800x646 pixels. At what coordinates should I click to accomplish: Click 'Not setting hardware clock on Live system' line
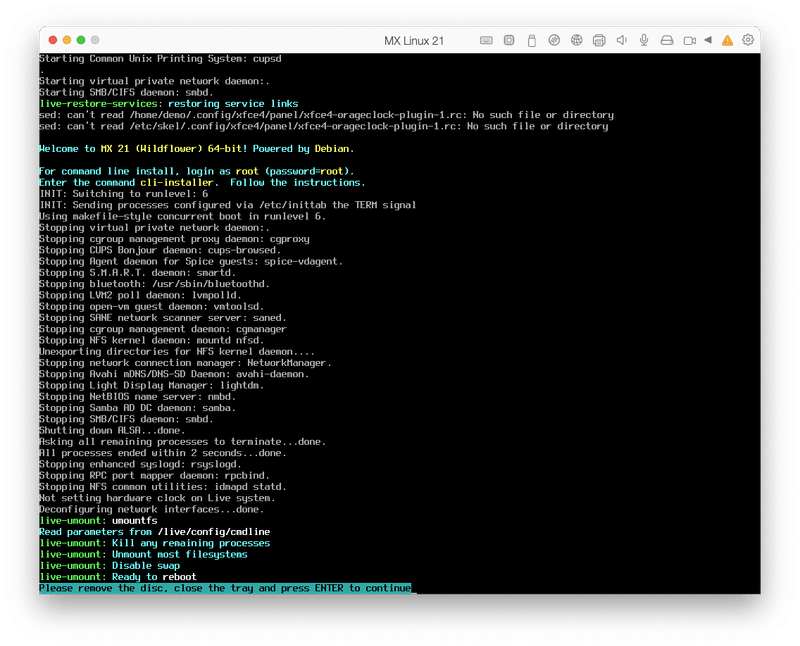click(x=157, y=499)
